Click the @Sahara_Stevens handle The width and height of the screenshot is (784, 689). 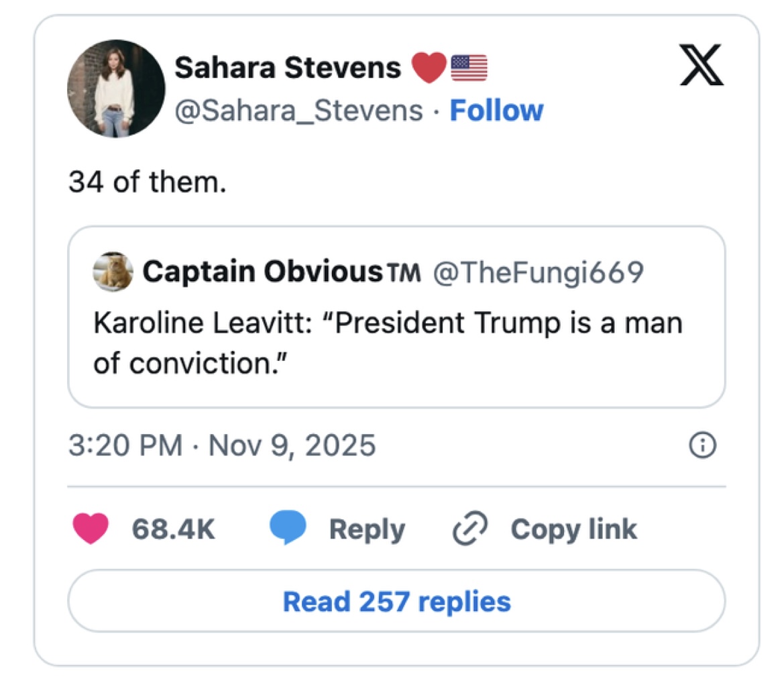pos(298,111)
